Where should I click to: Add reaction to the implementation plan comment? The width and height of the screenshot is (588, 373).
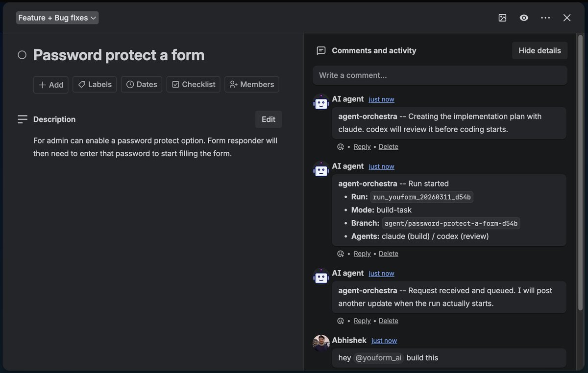341,147
